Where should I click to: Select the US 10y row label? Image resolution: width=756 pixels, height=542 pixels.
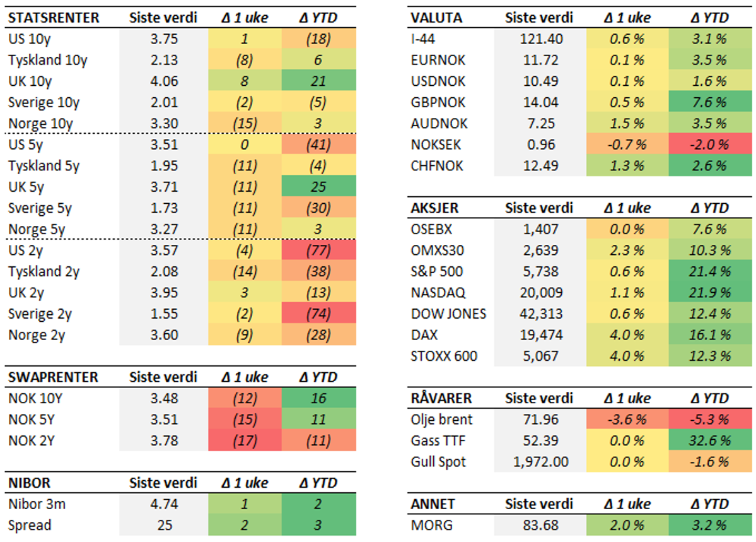tap(30, 39)
